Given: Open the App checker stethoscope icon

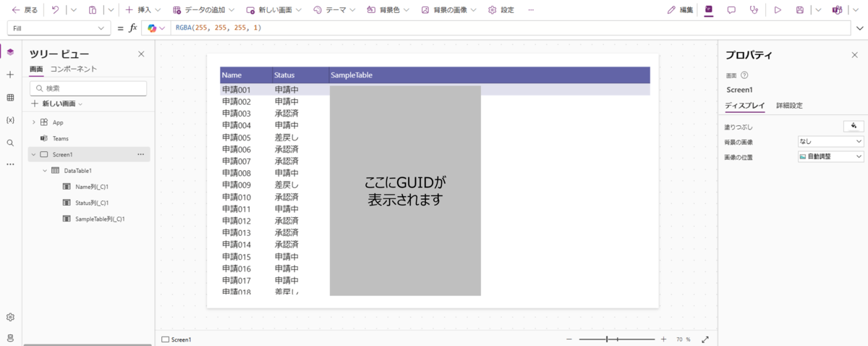Looking at the screenshot, I should [x=754, y=10].
